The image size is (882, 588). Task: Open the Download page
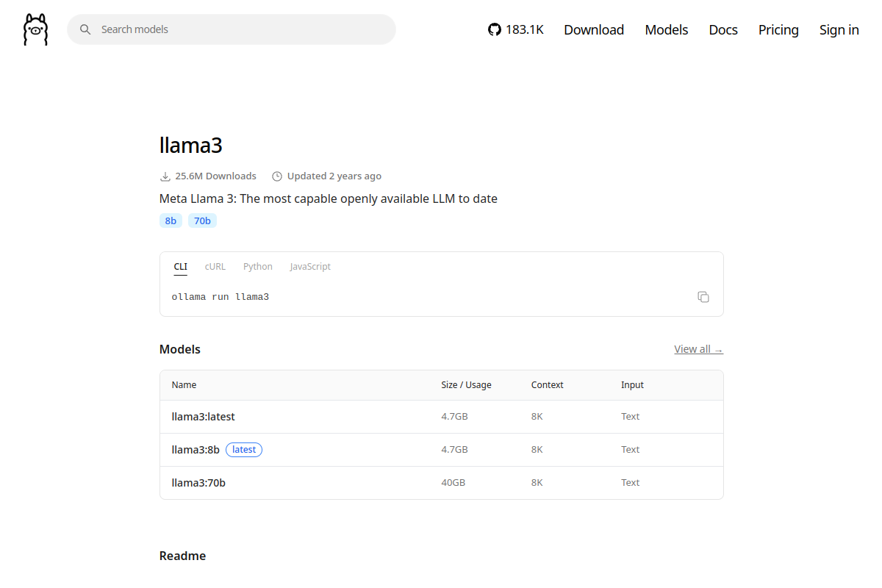tap(594, 29)
